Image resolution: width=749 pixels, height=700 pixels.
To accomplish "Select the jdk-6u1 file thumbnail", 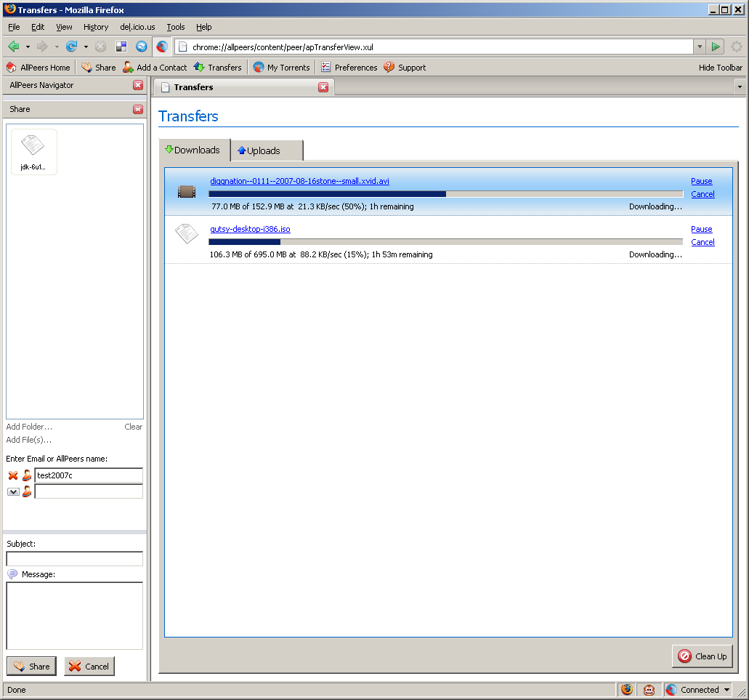I will 33,152.
